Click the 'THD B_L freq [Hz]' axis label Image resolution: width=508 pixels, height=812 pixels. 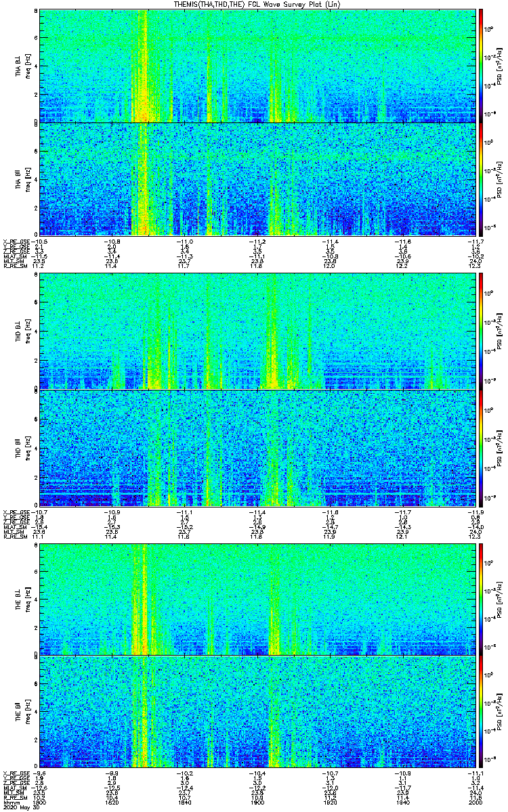click(23, 331)
